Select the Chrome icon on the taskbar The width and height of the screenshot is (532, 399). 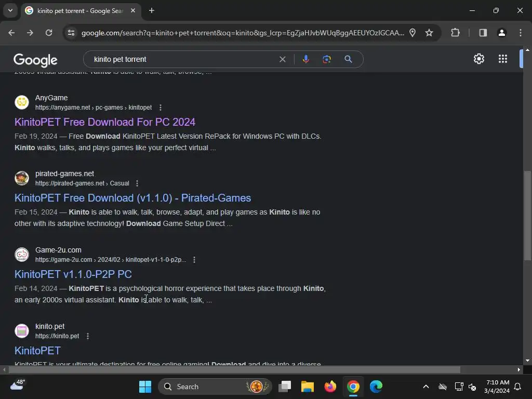tap(353, 387)
